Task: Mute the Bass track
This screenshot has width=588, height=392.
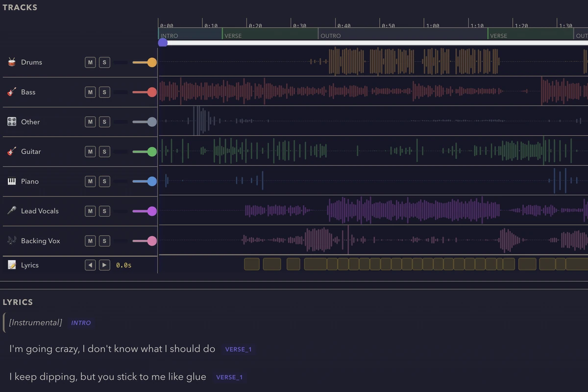Action: click(90, 92)
